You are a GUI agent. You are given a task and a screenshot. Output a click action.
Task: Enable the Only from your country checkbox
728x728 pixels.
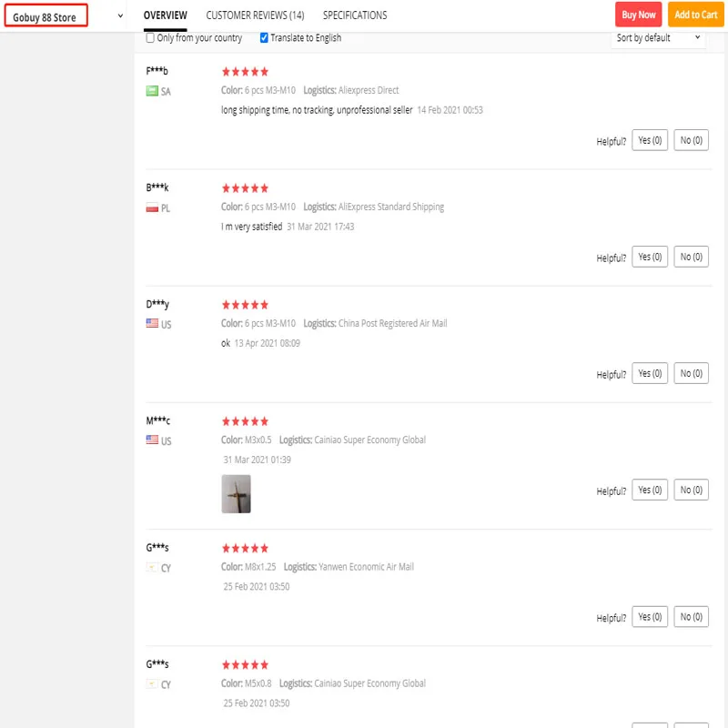pos(150,38)
